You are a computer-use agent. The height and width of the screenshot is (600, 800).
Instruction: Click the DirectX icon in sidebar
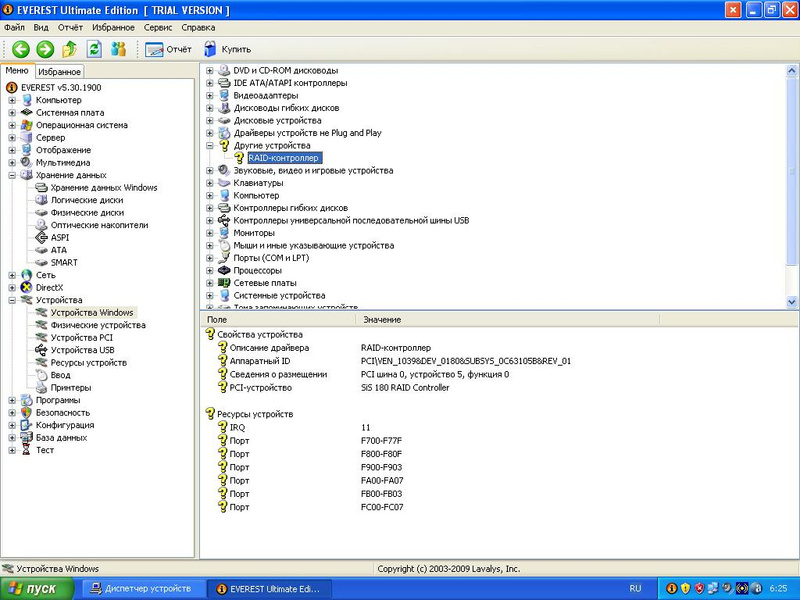click(27, 288)
